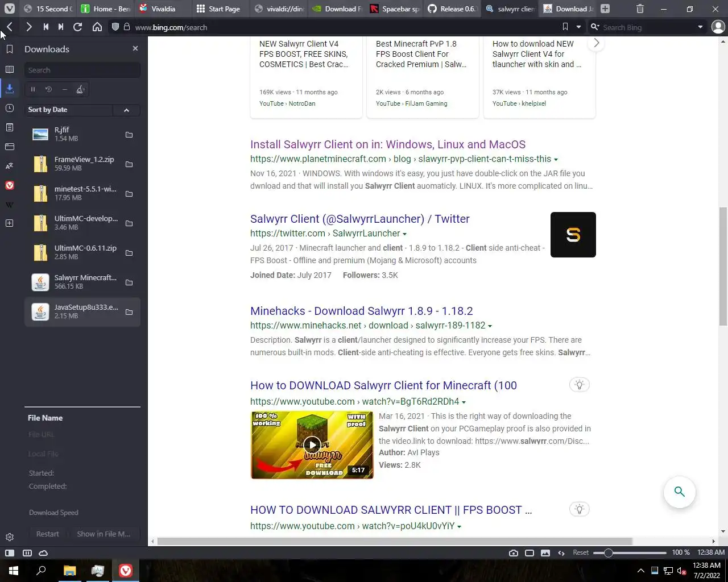Open 'Install Salwyrr Client on' search result
728x582 pixels.
tap(388, 144)
